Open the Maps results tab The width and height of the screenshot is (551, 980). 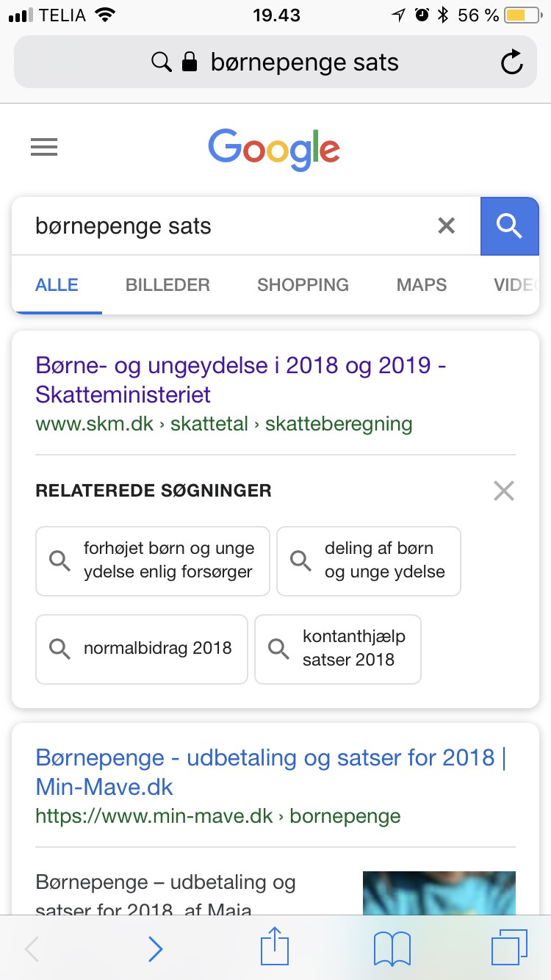coord(422,285)
